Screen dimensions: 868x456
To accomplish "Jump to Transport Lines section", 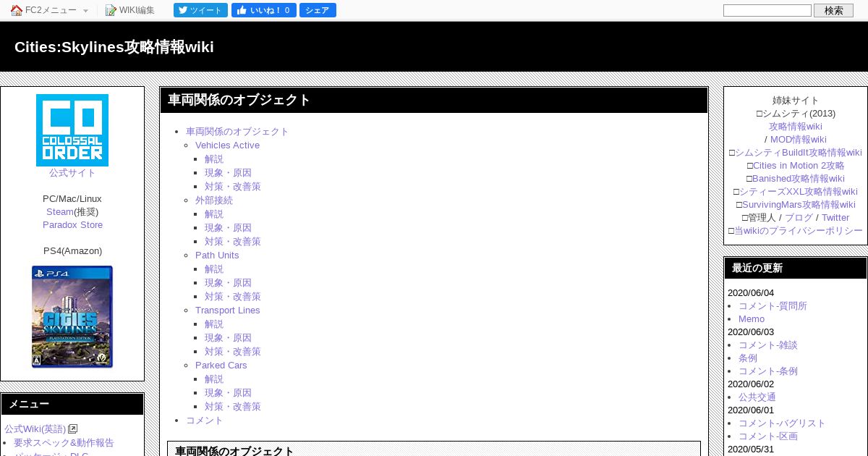I will click(227, 311).
